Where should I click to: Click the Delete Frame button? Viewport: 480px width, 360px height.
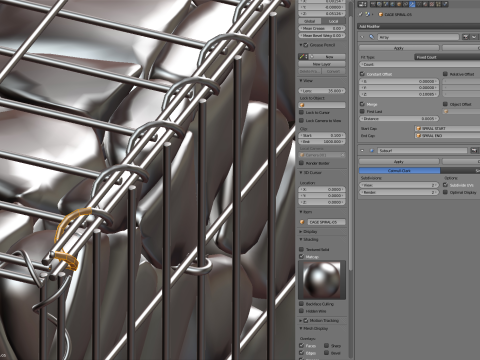click(x=310, y=71)
